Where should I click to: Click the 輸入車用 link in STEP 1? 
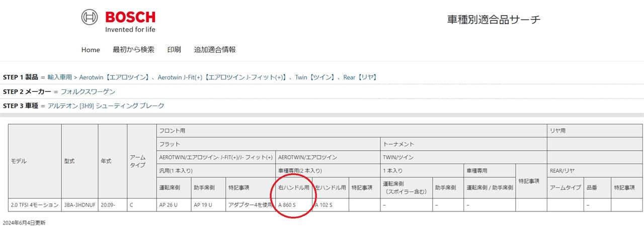(60, 77)
